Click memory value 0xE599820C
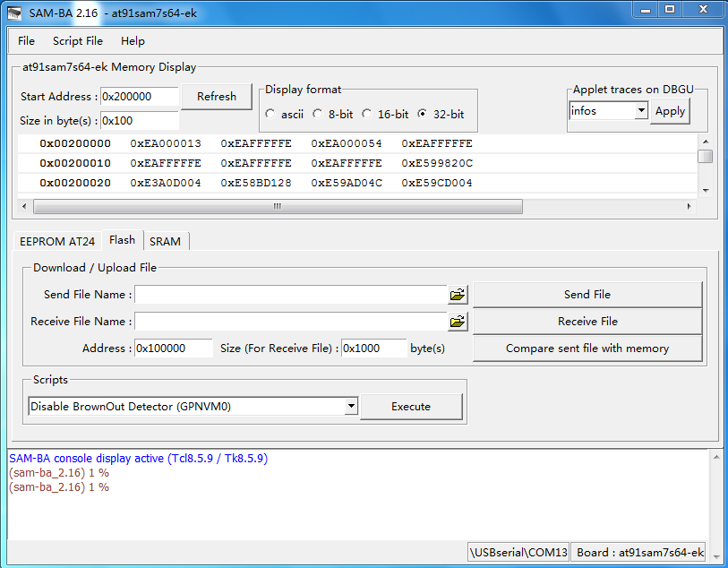This screenshot has height=568, width=728. [x=437, y=163]
